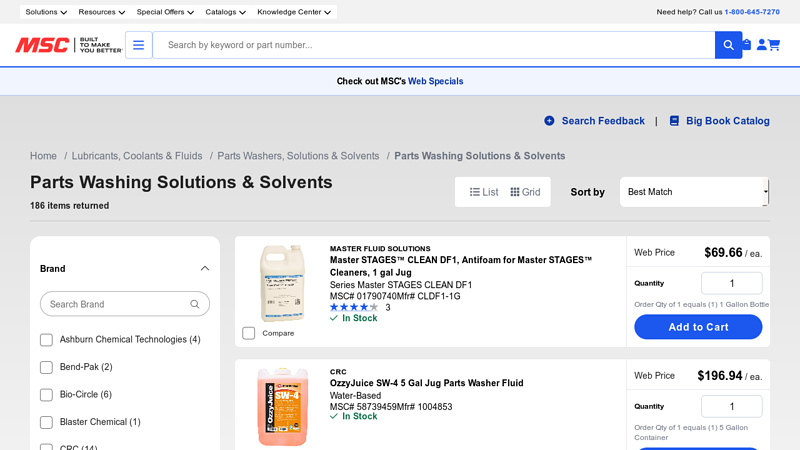Click Series Master STAGES CLEAN DF1 text
The width and height of the screenshot is (800, 450).
click(401, 285)
